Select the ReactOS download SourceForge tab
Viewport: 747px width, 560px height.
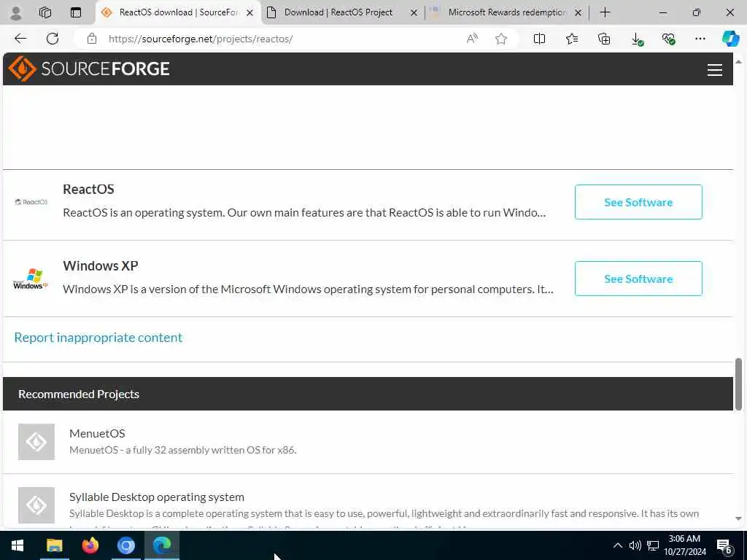point(178,13)
